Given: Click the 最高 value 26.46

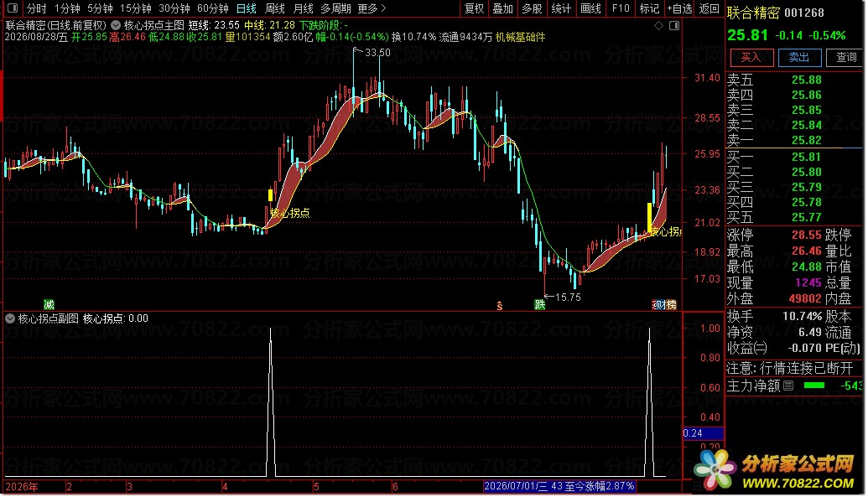Looking at the screenshot, I should (x=807, y=251).
